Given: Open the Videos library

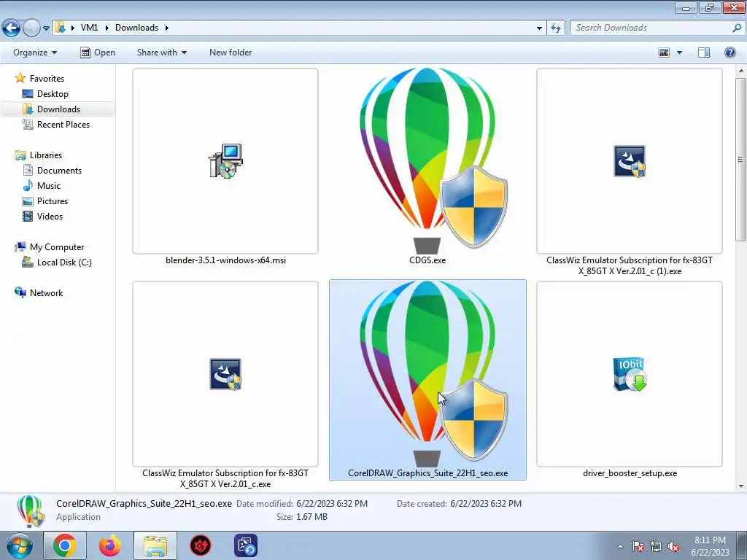Looking at the screenshot, I should pyautogui.click(x=50, y=216).
